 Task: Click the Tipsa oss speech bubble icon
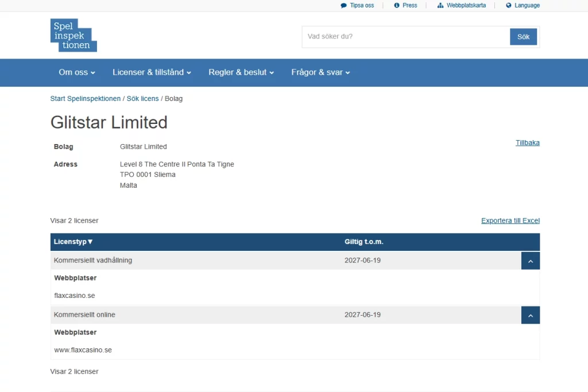click(343, 5)
